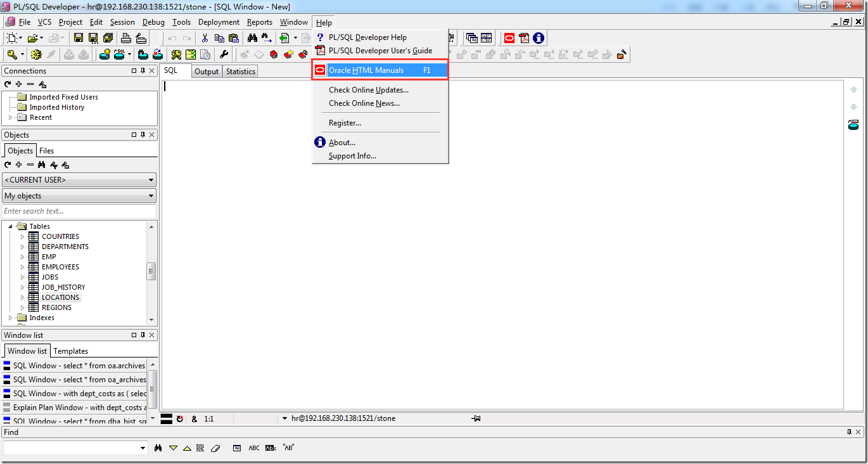
Task: Click the New document toolbar icon
Action: [12, 39]
